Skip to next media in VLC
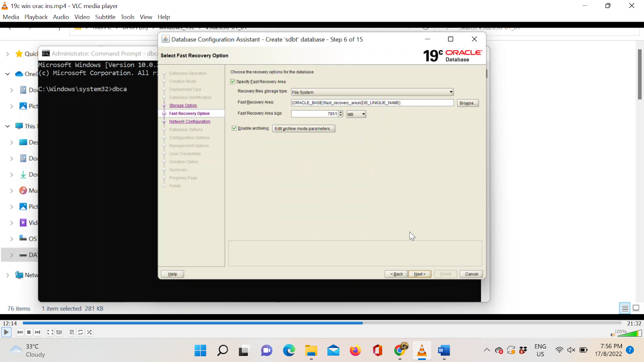 37,332
